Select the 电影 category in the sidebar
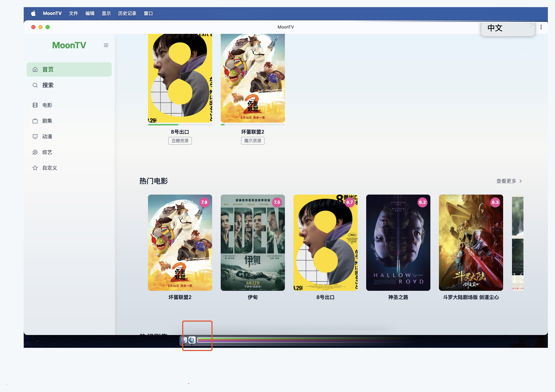 point(69,105)
